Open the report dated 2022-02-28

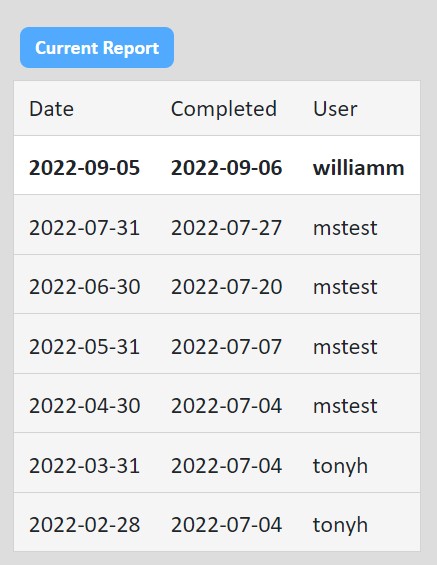(x=85, y=525)
